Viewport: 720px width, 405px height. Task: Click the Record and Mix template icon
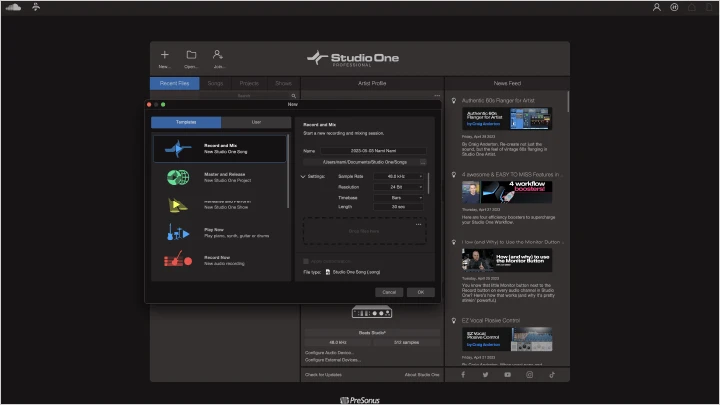178,148
